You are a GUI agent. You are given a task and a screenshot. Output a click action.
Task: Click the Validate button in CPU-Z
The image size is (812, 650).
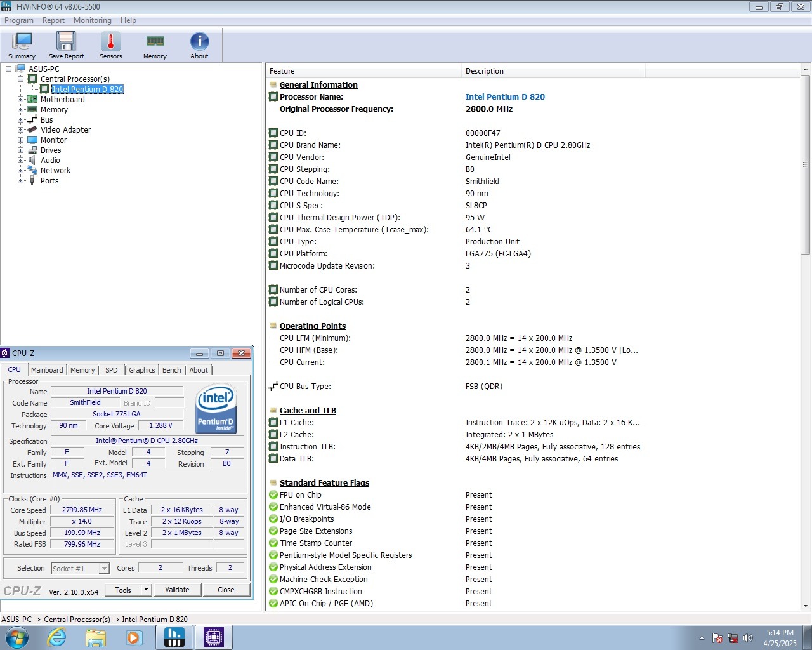pos(177,590)
